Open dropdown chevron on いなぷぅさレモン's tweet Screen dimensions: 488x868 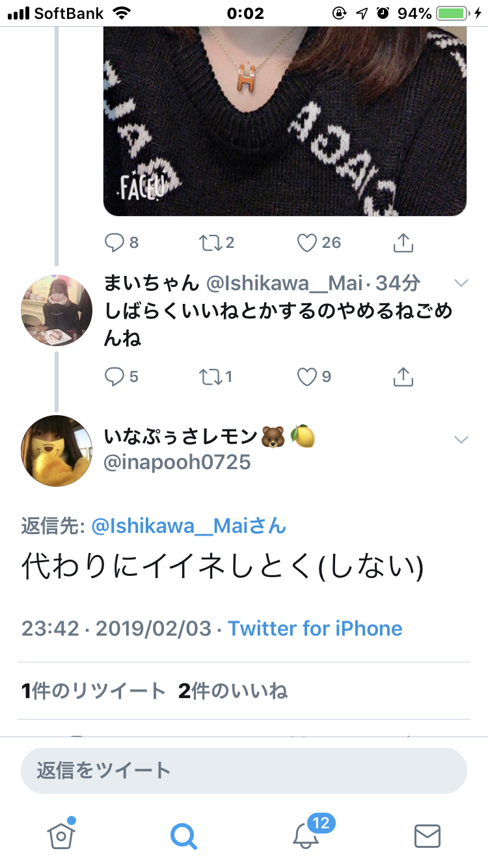pos(461,440)
